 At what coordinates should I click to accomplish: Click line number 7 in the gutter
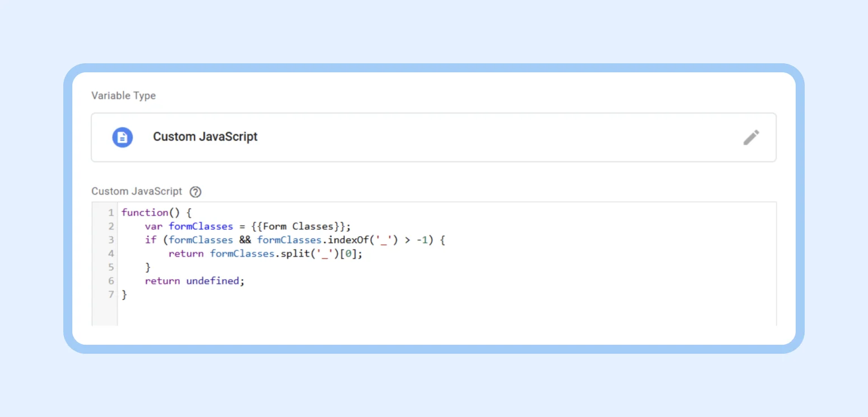pos(111,294)
